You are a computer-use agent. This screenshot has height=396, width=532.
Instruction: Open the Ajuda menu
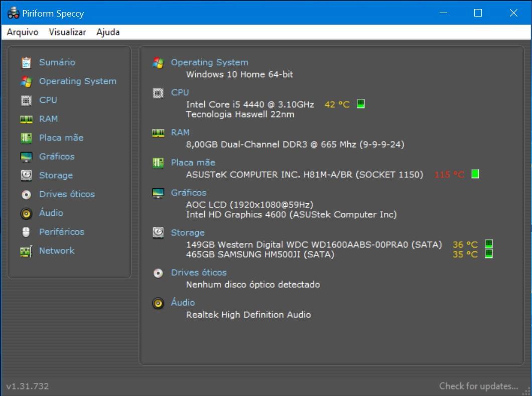coord(108,32)
